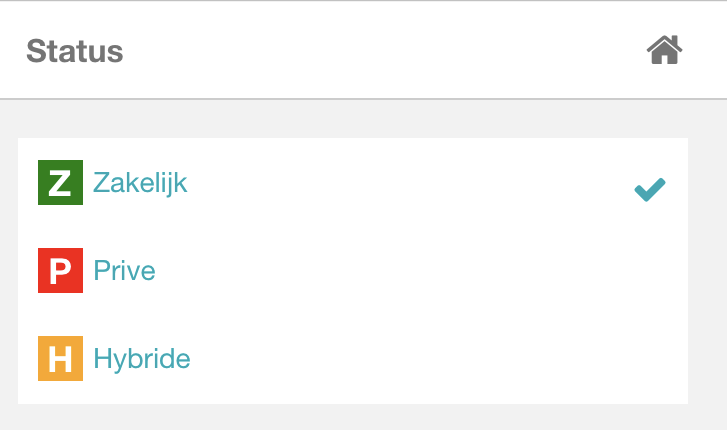
Task: Click the Status header title
Action: coord(75,51)
